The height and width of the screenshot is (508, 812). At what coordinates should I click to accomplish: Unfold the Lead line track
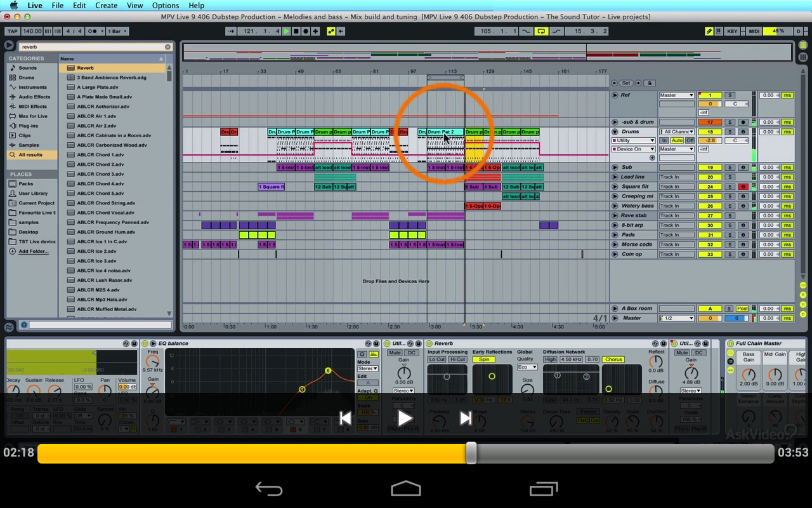click(x=615, y=177)
